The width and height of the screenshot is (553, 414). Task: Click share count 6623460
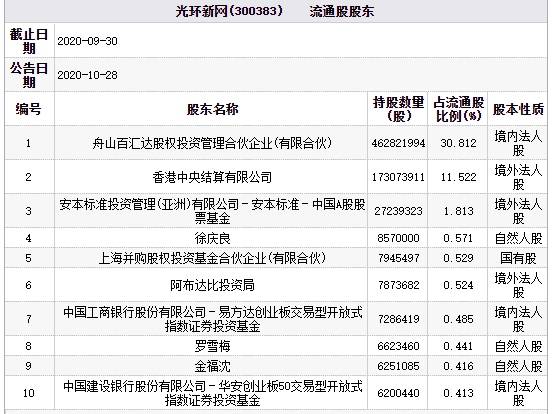pos(398,346)
